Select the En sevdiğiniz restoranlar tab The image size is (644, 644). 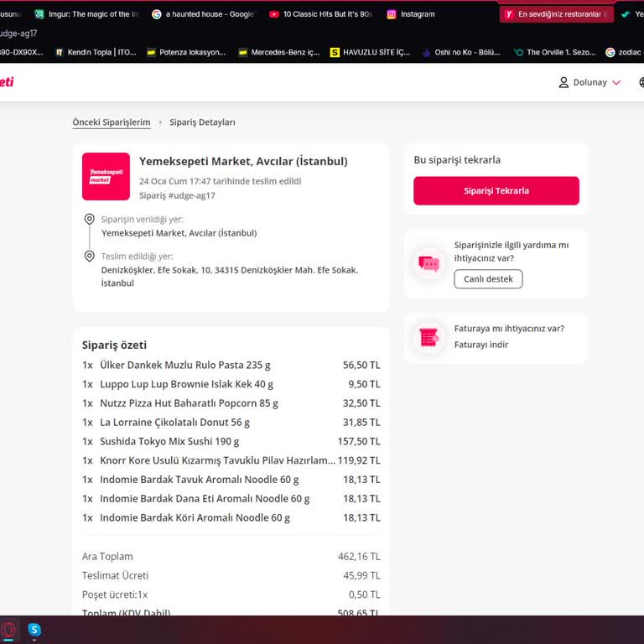coord(557,14)
